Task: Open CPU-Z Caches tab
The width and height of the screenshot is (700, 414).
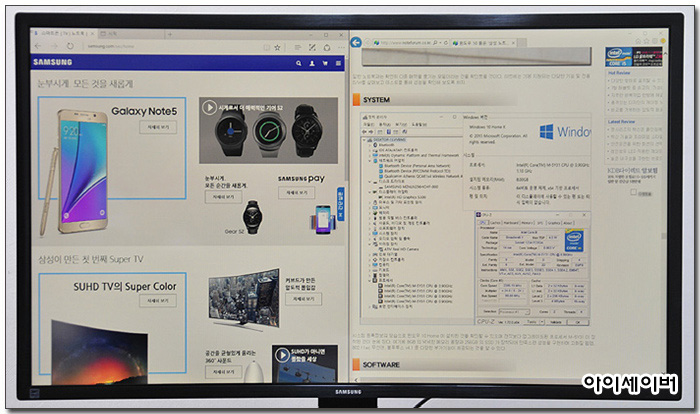Action: 495,222
